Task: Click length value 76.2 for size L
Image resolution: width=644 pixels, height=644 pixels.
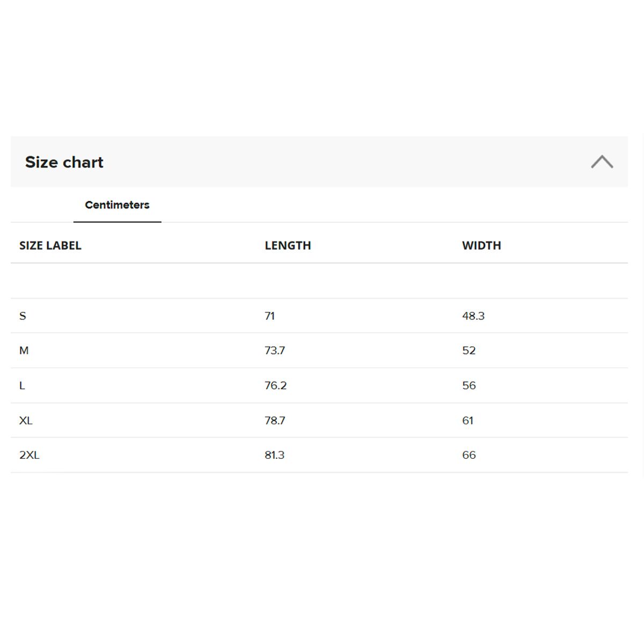Action: click(x=275, y=385)
